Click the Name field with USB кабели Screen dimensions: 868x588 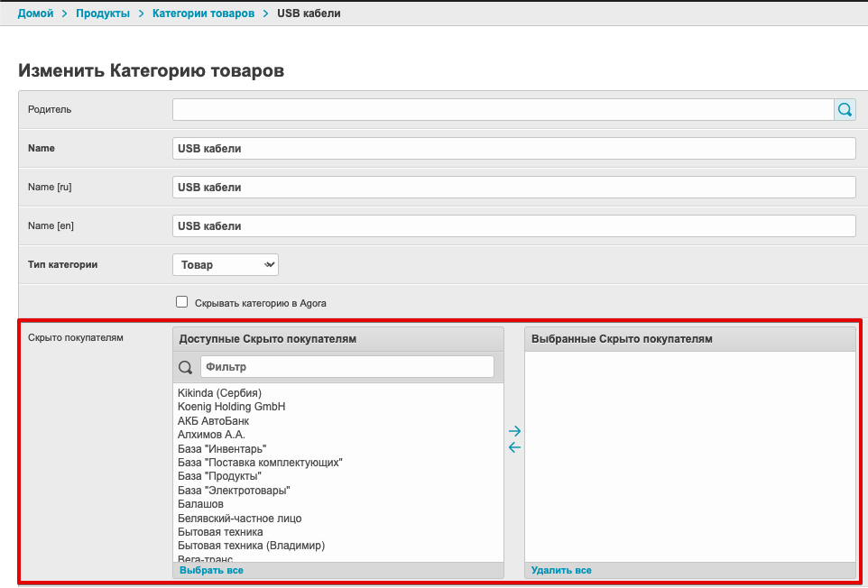[x=512, y=148]
